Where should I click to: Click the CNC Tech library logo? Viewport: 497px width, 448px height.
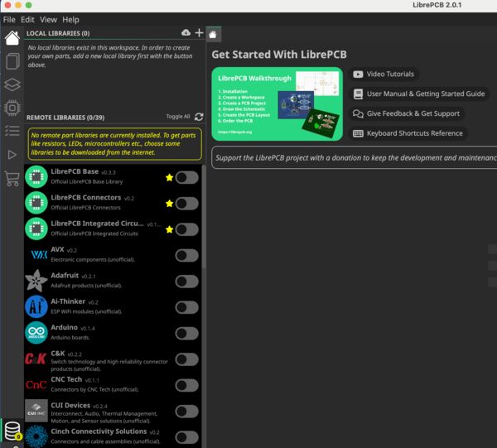coord(36,384)
